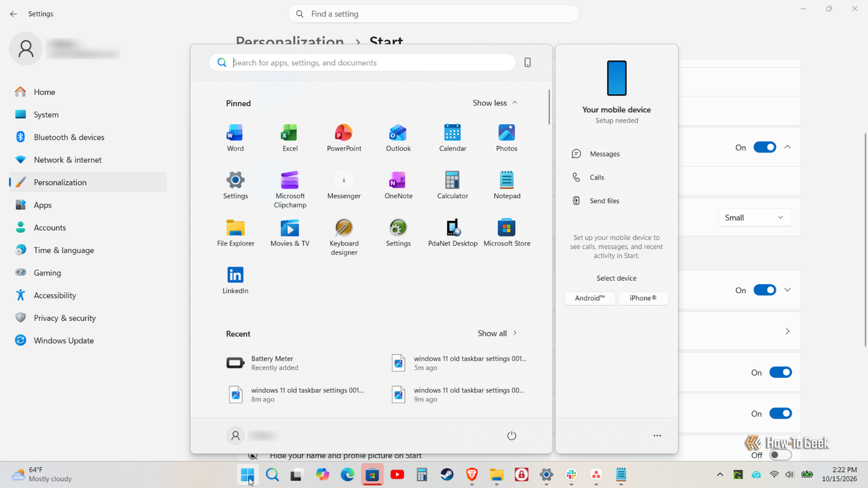The image size is (868, 488).
Task: Open File Explorer from pinned apps
Action: [x=235, y=233]
